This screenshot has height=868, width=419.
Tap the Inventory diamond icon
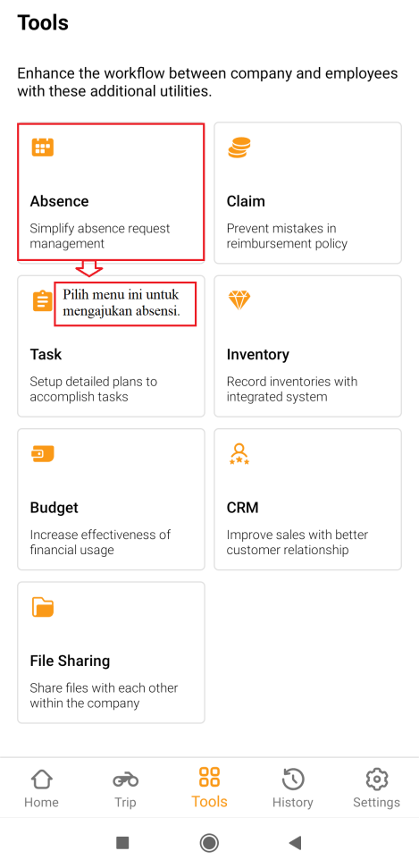[x=239, y=300]
